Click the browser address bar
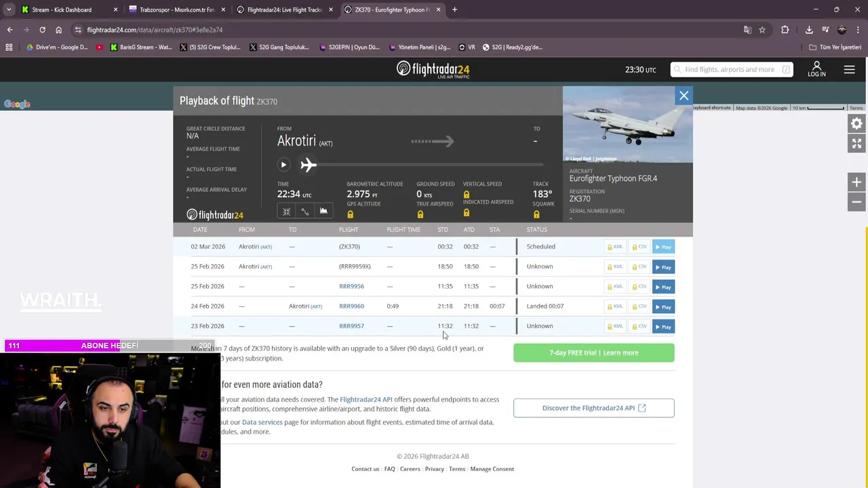The width and height of the screenshot is (868, 488). 407,30
